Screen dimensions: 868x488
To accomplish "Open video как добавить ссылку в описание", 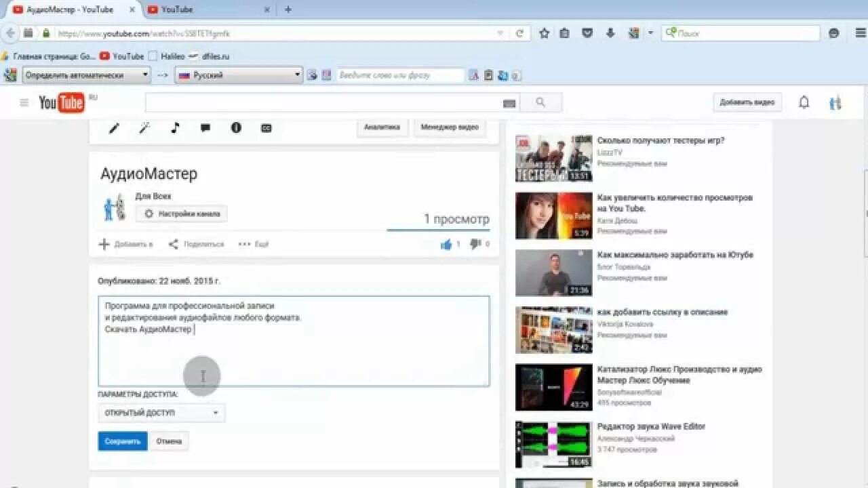I will (x=662, y=312).
